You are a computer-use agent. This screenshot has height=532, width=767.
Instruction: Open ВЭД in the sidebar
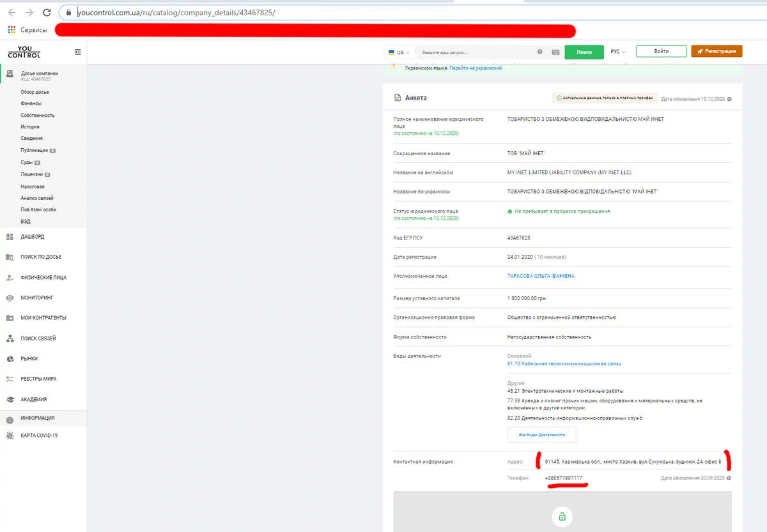point(26,222)
